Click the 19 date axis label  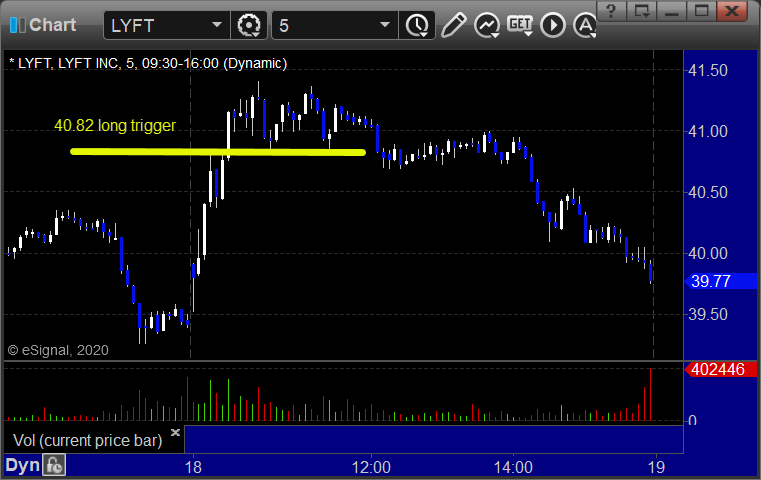pyautogui.click(x=656, y=467)
